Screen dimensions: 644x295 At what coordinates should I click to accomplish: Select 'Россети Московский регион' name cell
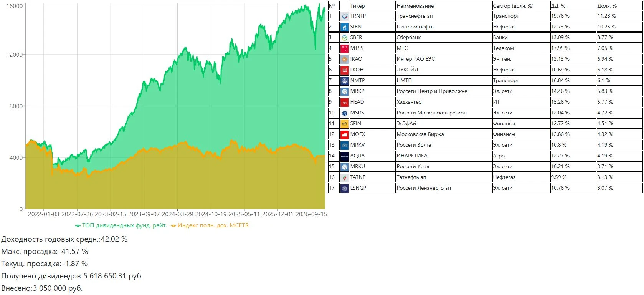coord(444,113)
